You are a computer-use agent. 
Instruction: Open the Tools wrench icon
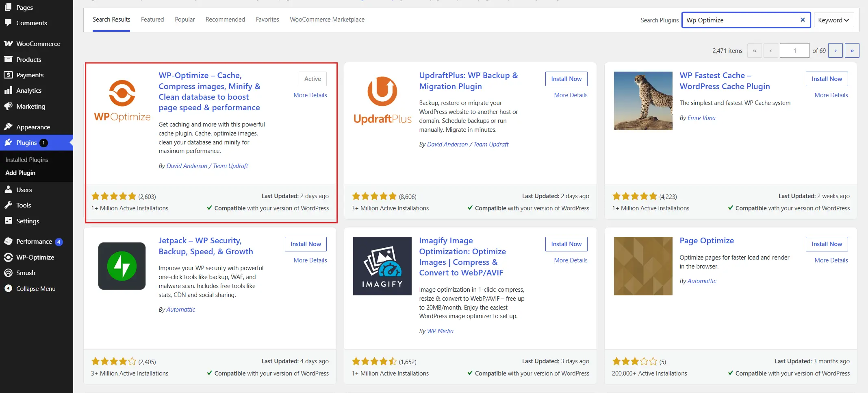8,205
